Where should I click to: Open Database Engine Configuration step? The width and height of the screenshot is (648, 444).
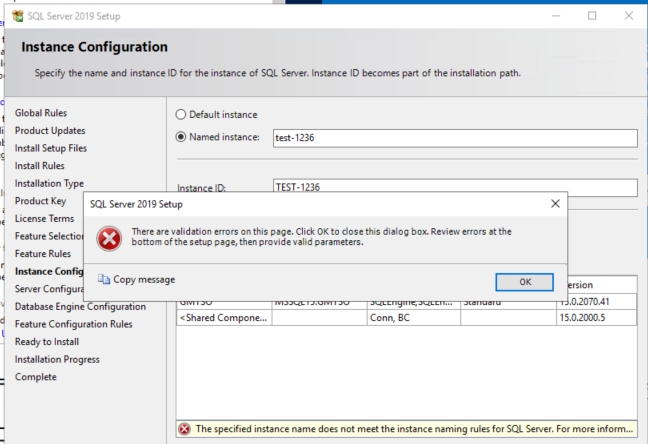(80, 306)
